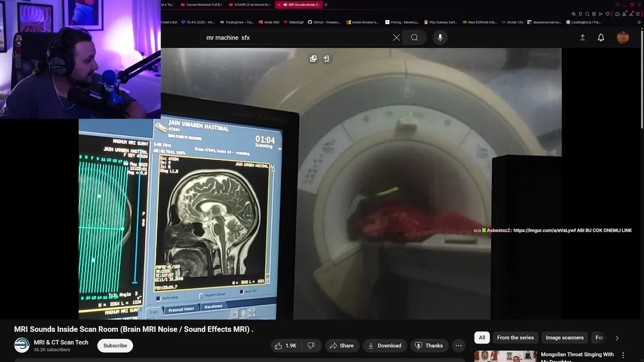This screenshot has width=644, height=362.
Task: Click the pin icon in address bar
Action: coord(581,14)
